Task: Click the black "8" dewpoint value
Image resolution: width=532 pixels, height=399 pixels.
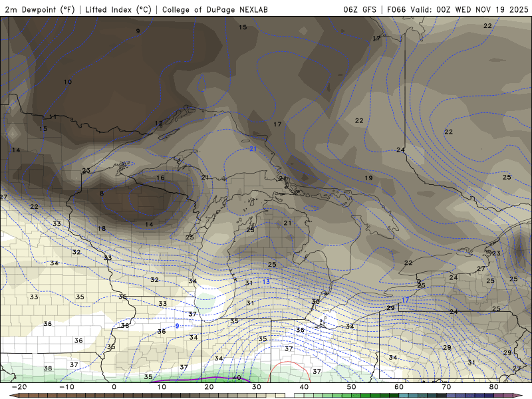Action: [x=102, y=194]
